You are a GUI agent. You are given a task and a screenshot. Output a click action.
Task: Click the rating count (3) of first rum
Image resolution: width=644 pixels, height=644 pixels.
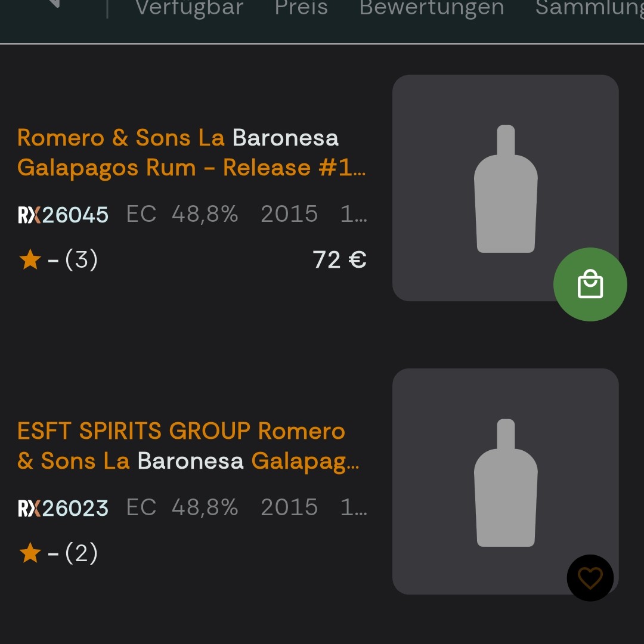(81, 260)
